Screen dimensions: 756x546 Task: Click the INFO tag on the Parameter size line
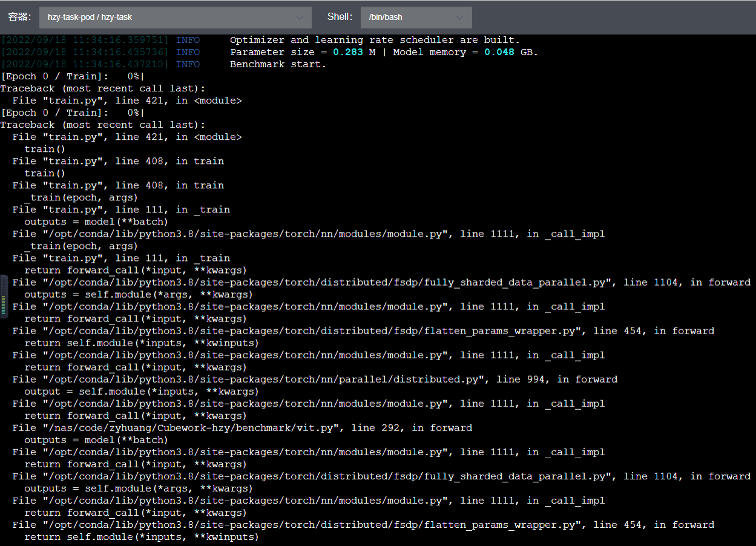pos(188,52)
